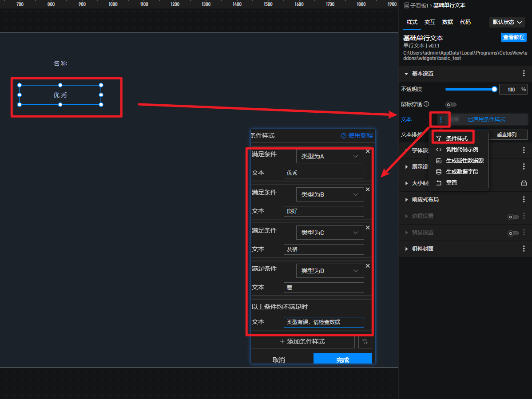Click the 完成 button

point(342,359)
